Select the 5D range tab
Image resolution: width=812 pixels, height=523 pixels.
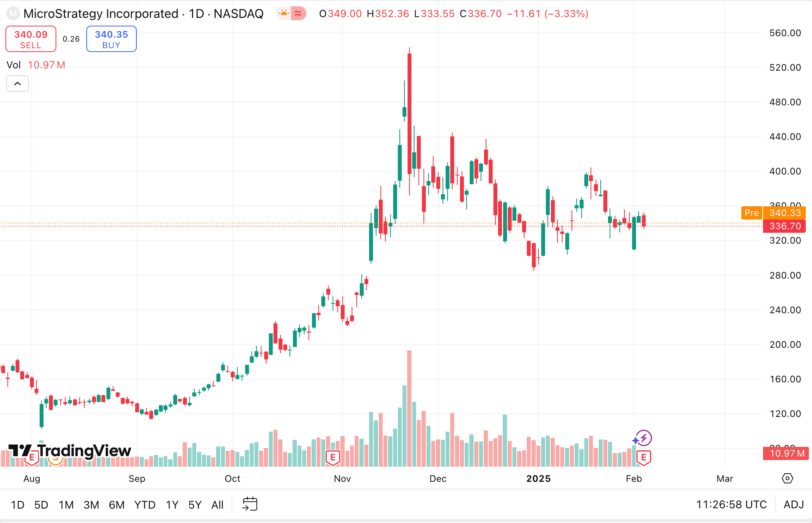point(41,505)
